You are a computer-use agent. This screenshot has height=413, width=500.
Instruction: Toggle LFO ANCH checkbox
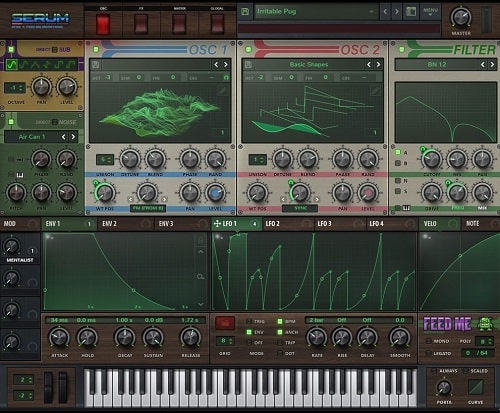[280, 332]
